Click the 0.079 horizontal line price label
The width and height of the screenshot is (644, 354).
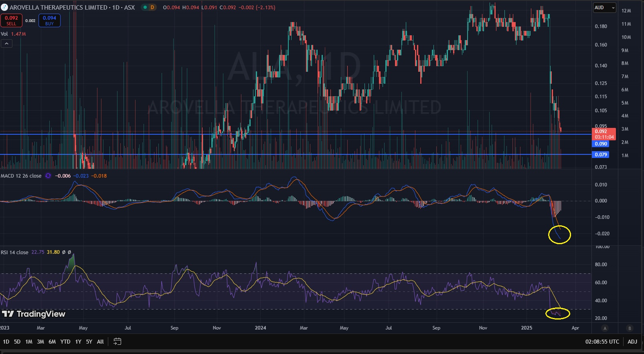coord(601,154)
